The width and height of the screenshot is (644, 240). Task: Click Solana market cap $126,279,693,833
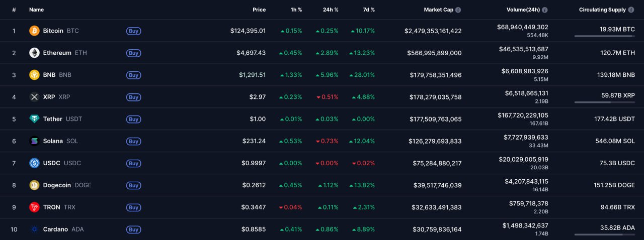[x=435, y=141]
